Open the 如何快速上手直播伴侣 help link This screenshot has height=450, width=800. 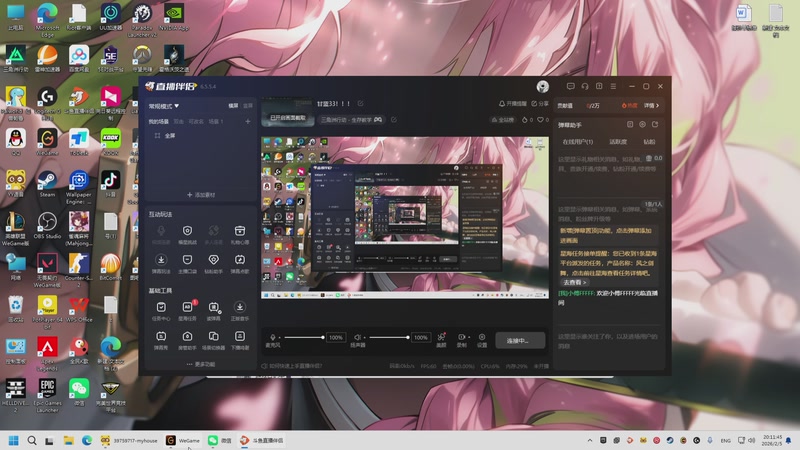coord(292,366)
